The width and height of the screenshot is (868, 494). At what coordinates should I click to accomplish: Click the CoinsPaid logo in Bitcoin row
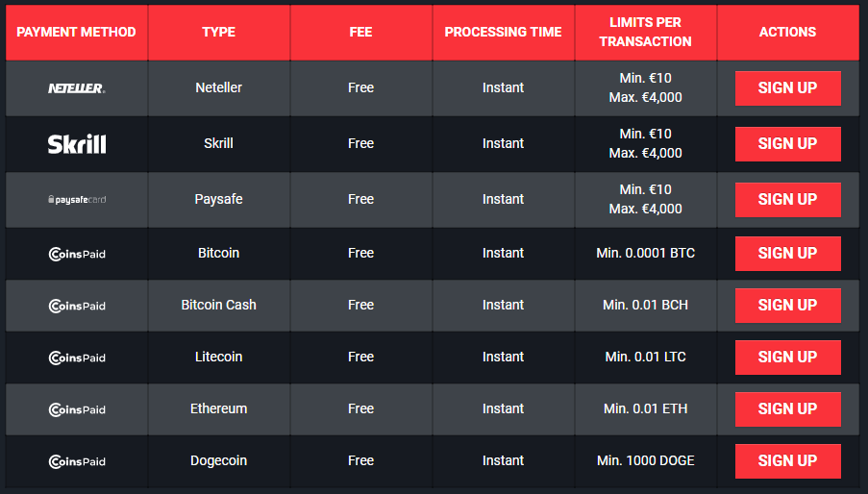[76, 254]
